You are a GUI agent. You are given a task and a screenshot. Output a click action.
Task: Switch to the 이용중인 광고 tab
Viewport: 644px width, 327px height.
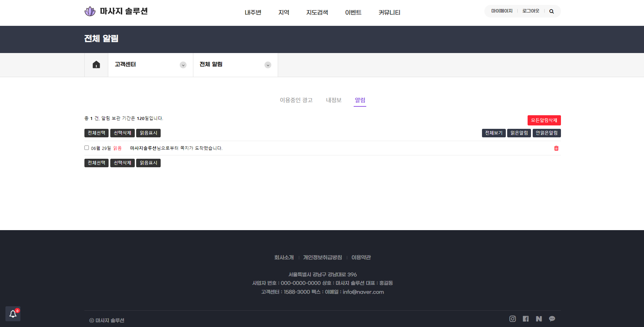point(296,100)
